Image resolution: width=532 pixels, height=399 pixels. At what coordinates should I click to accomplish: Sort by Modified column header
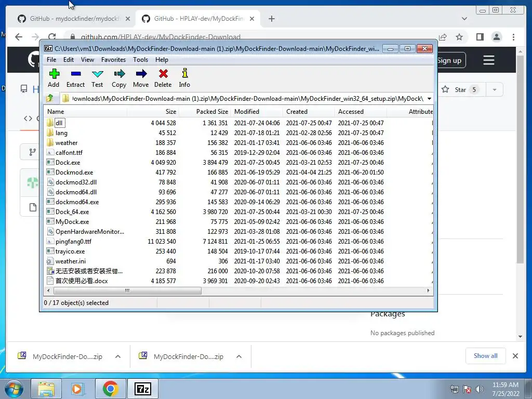pyautogui.click(x=257, y=112)
